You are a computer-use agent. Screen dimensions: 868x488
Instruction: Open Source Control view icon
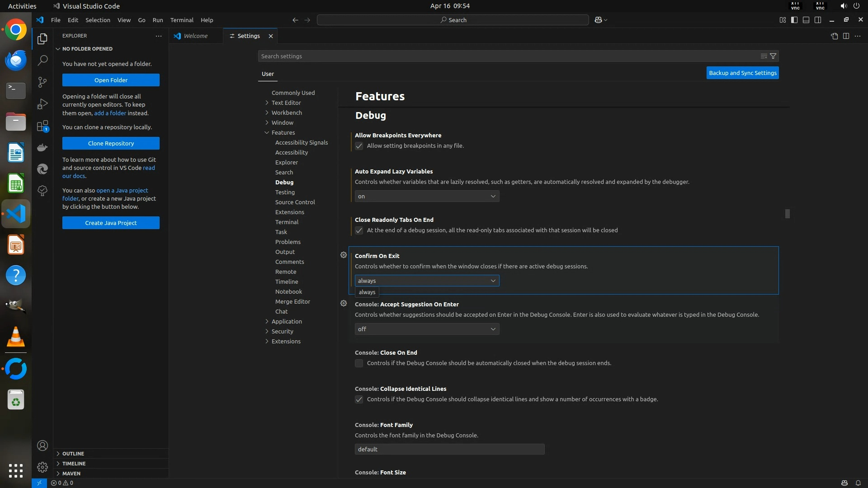coord(42,82)
